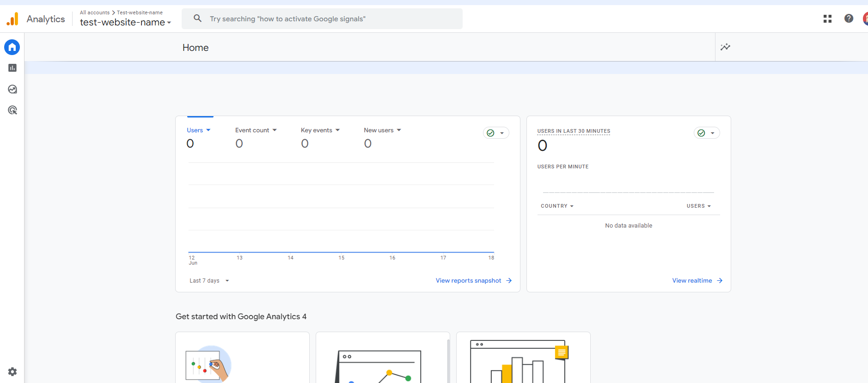This screenshot has width=868, height=383.
Task: Open the Explore icon in sidebar
Action: pos(12,89)
